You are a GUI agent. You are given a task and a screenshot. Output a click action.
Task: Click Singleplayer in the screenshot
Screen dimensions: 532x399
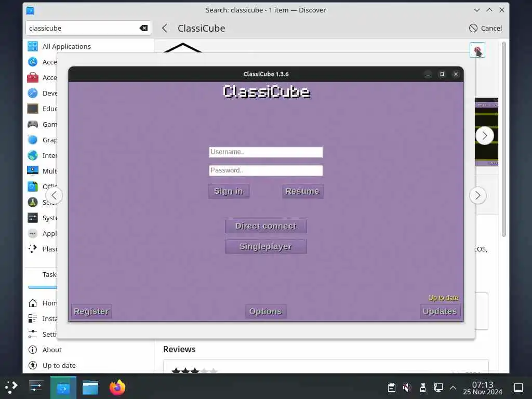tap(265, 247)
